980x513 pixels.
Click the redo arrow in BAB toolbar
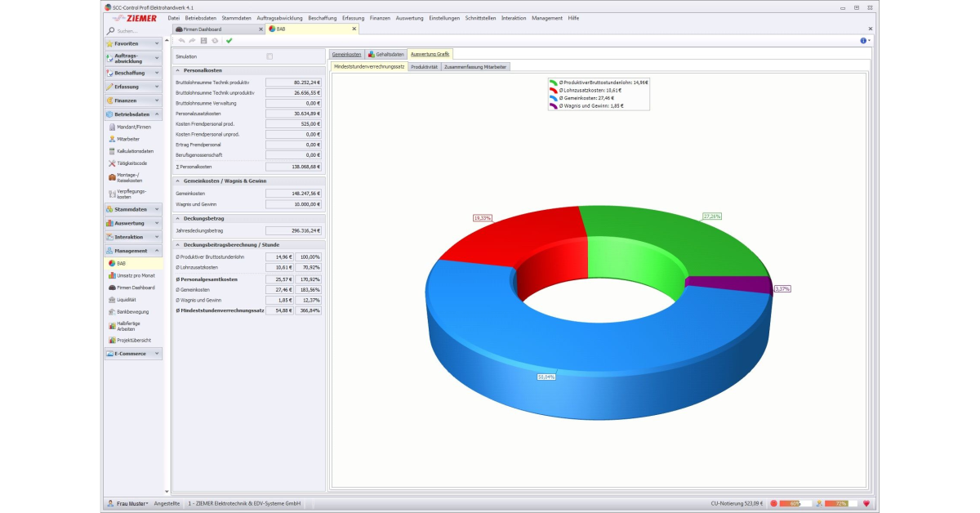(x=192, y=40)
